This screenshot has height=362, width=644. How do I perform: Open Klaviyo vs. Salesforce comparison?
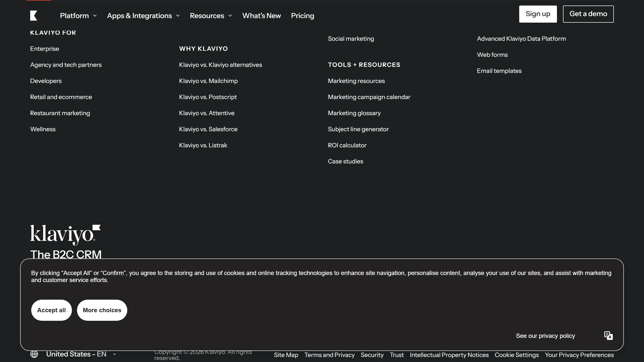pyautogui.click(x=208, y=129)
